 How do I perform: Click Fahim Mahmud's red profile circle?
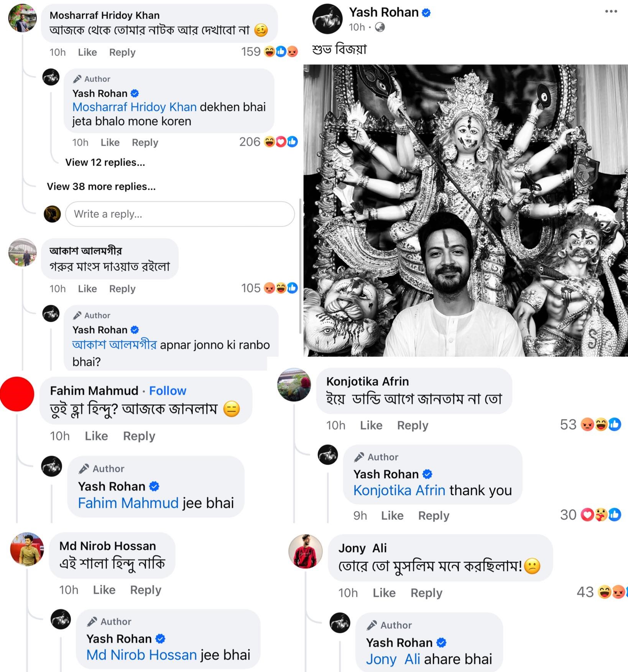[17, 394]
